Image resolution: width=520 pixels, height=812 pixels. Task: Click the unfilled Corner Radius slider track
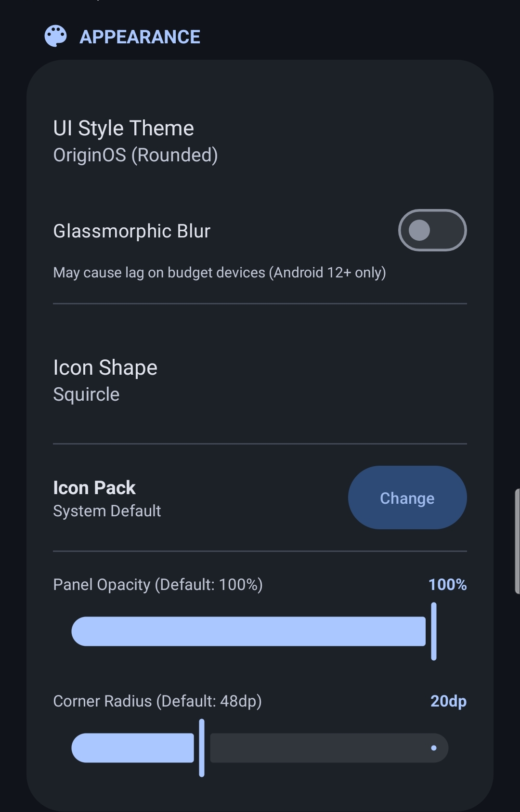[318, 748]
